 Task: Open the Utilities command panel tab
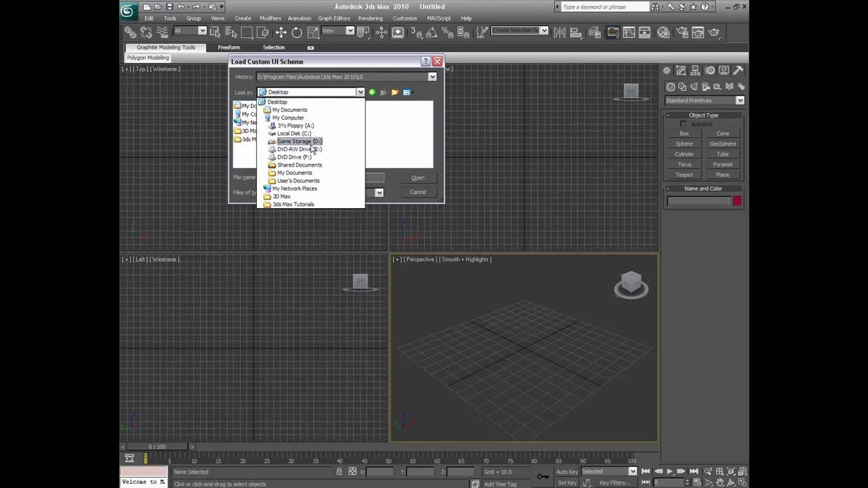click(x=738, y=70)
